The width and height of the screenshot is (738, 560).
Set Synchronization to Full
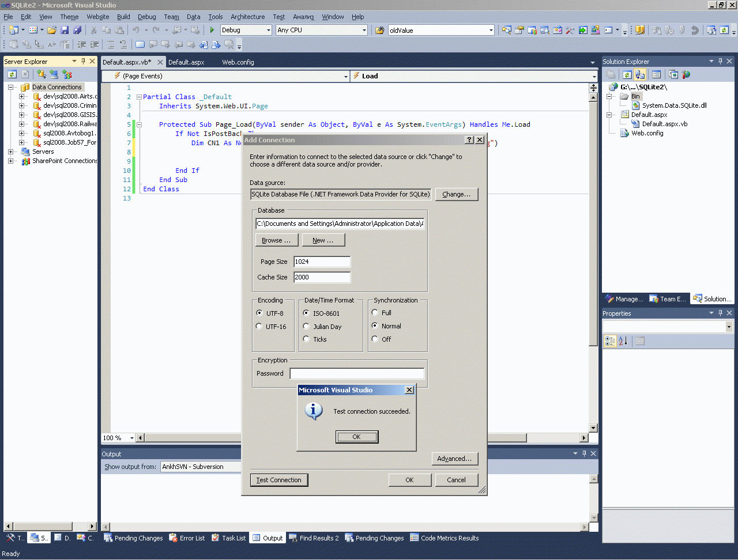tap(375, 313)
